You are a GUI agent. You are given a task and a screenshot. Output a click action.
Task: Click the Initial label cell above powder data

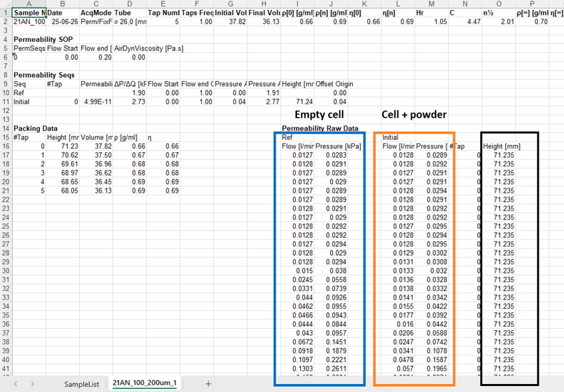[398, 138]
